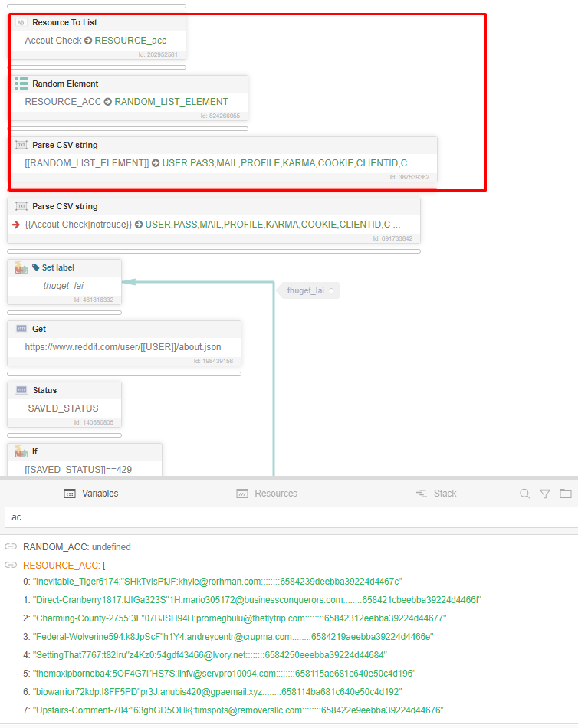Viewport: 578px width, 728px height.
Task: Switch to the Stack tab
Action: 436,494
